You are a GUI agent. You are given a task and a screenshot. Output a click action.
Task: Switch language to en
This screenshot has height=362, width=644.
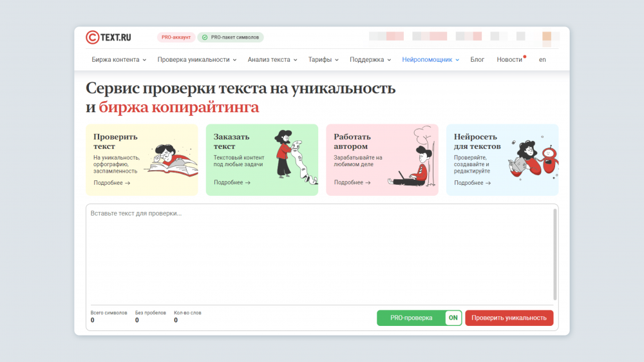tap(542, 59)
